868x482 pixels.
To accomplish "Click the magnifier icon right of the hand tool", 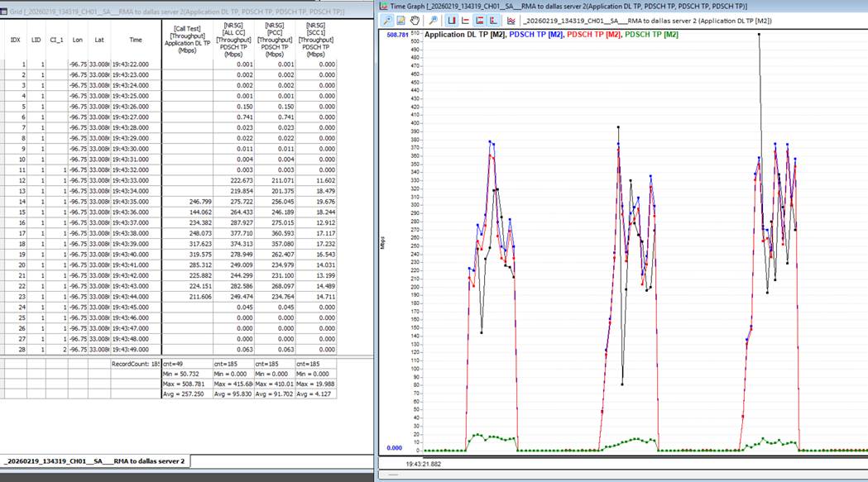I will click(433, 20).
